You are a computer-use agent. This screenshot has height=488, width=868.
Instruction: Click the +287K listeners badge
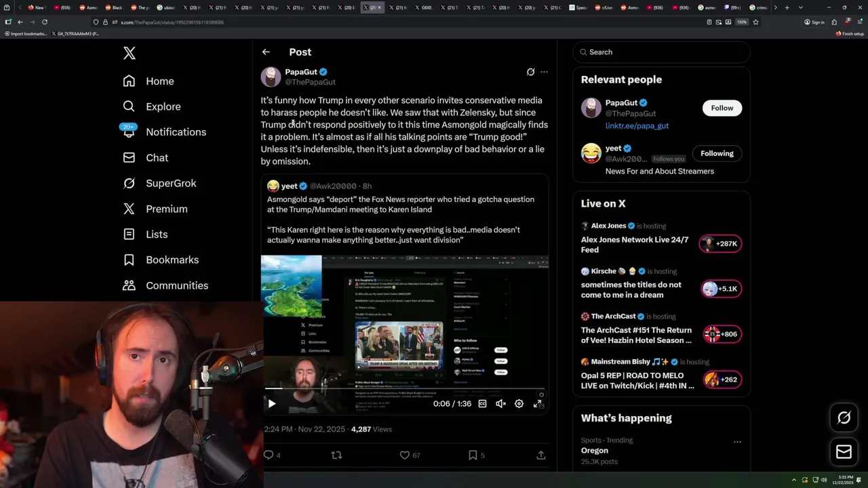pos(721,244)
